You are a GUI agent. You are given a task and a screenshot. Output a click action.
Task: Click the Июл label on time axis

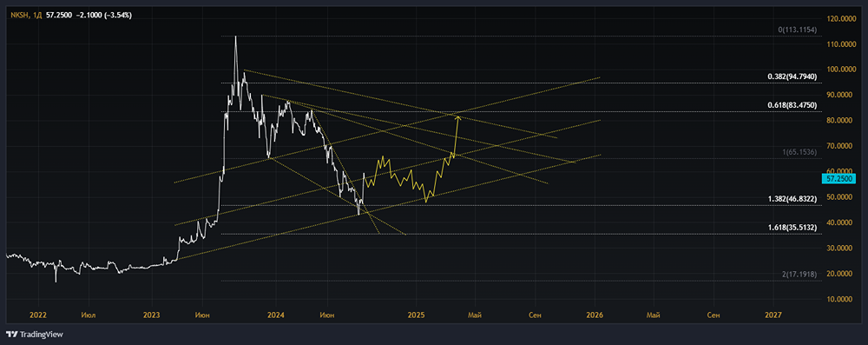click(x=88, y=315)
